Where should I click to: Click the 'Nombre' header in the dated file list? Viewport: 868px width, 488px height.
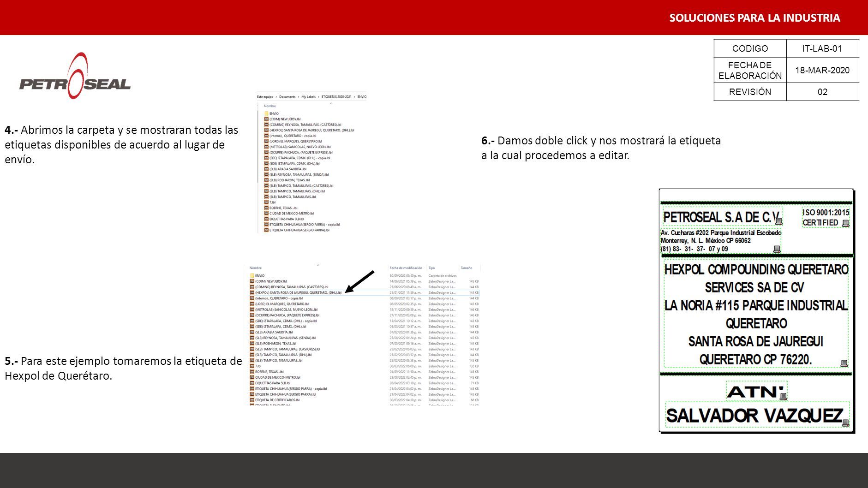tap(256, 268)
